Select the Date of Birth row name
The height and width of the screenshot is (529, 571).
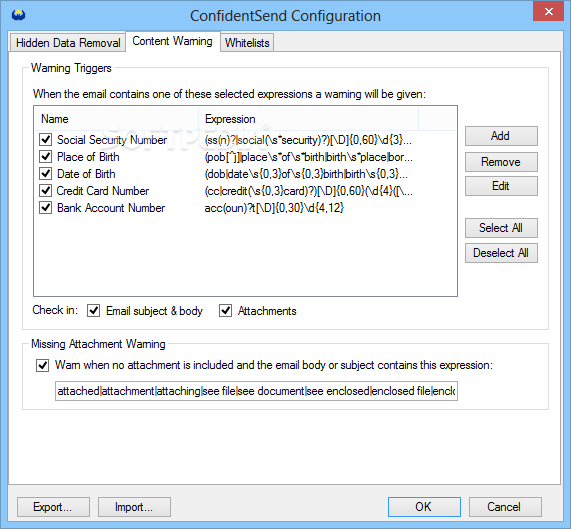[86, 174]
